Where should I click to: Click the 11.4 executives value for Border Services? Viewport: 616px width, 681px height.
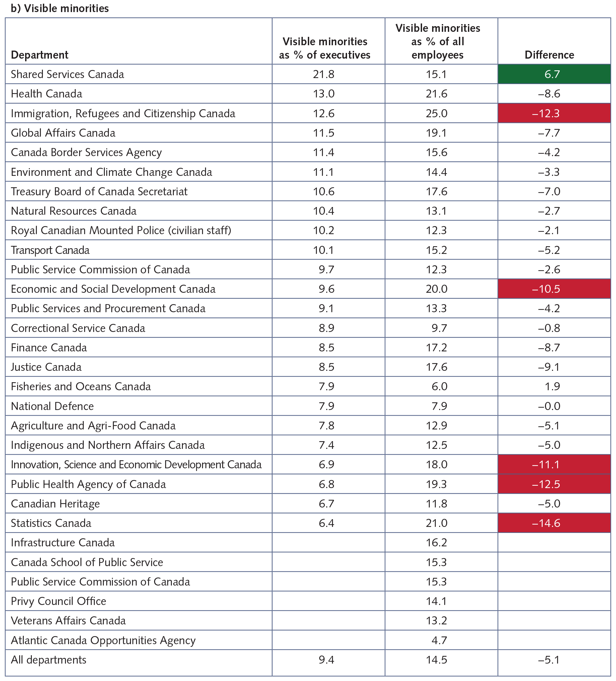pos(324,152)
